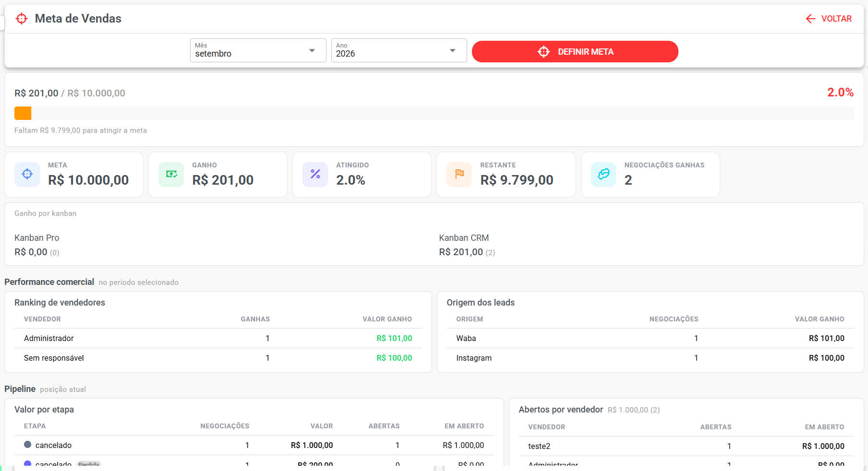Click the back arrow icon next to VOLTAR

coord(810,19)
